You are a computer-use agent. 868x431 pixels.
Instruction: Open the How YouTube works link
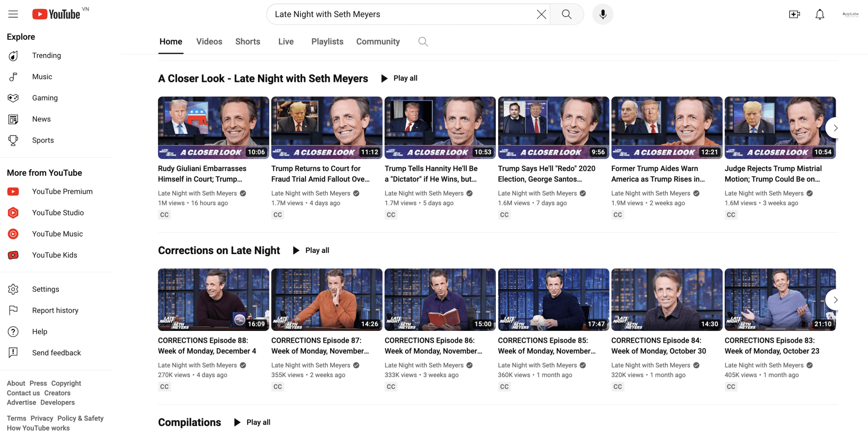[x=38, y=428]
